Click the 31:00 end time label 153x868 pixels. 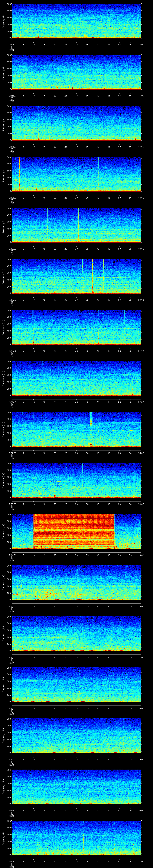[x=141, y=861]
